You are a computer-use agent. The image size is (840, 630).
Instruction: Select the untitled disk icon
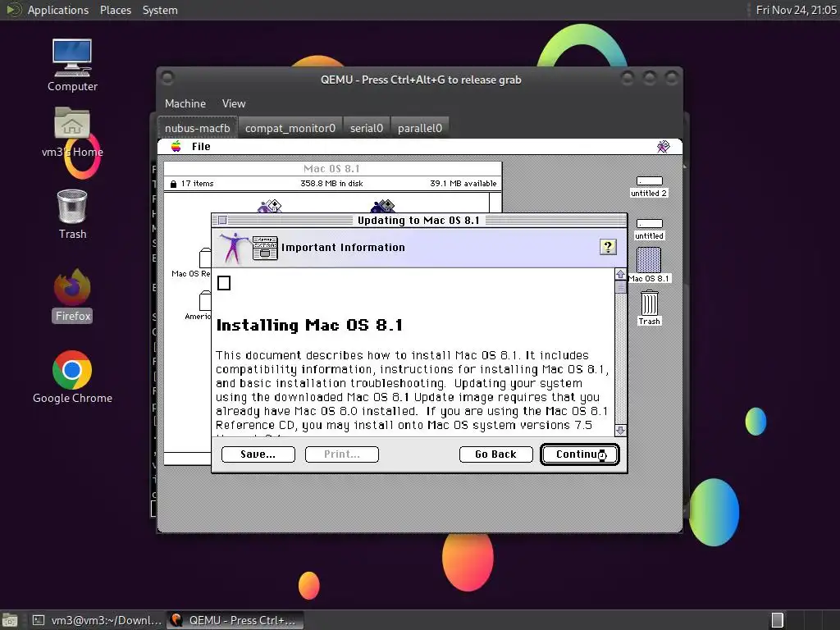649,224
